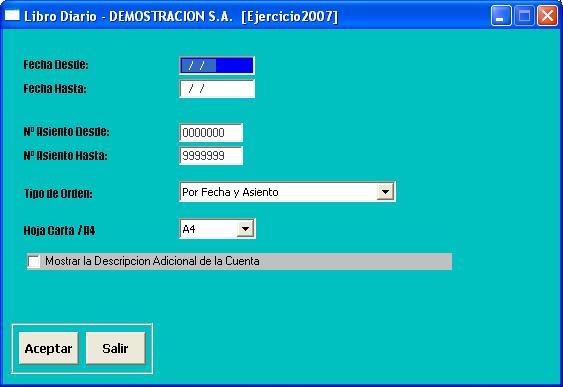Focus the Fecha Desde date field

click(217, 66)
